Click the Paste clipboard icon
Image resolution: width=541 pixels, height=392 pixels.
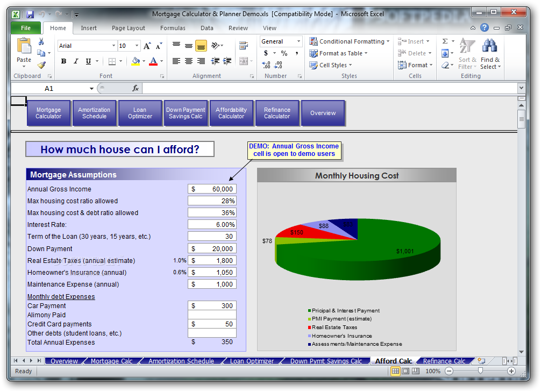(24, 47)
